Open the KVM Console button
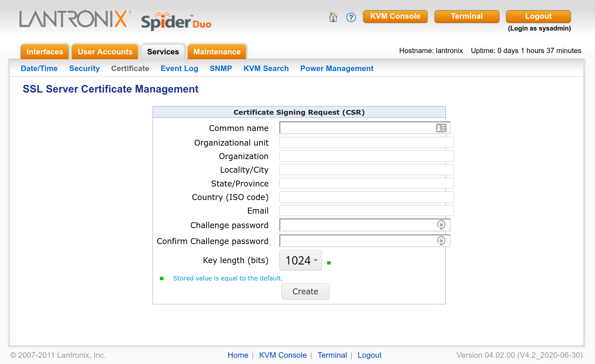Viewport: 595px width, 364px height. point(395,16)
